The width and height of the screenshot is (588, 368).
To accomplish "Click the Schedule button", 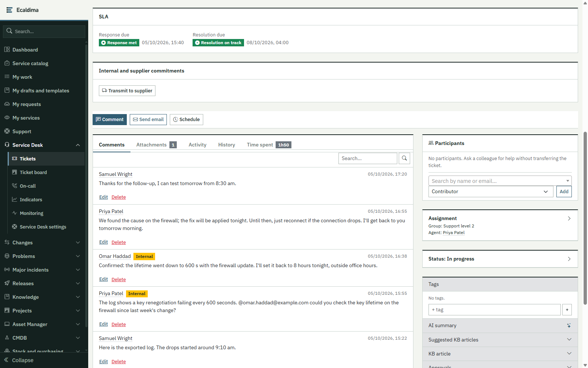I will 186,120.
